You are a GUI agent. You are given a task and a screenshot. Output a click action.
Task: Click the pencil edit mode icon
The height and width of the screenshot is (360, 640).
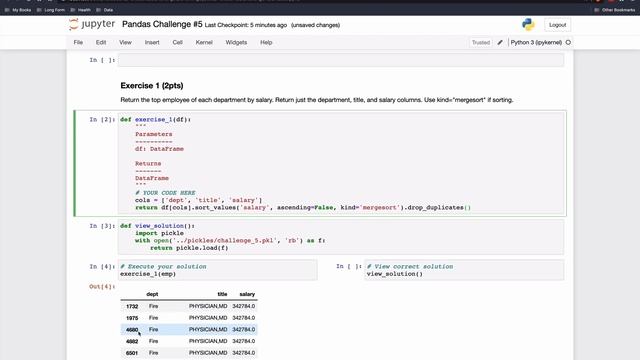500,42
